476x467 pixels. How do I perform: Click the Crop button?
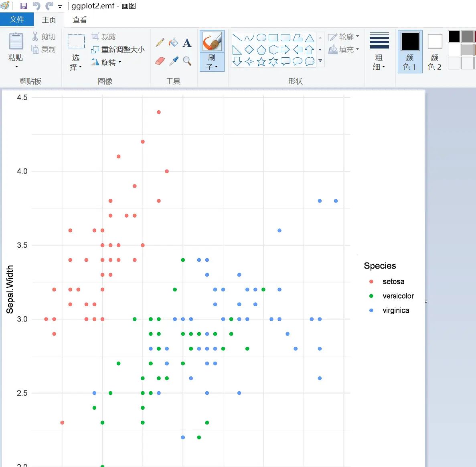[104, 37]
